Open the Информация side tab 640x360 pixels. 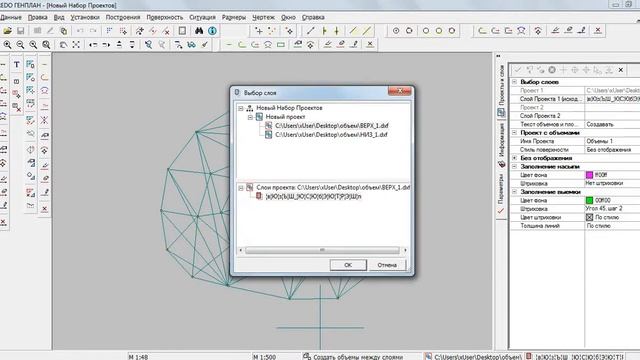501,145
